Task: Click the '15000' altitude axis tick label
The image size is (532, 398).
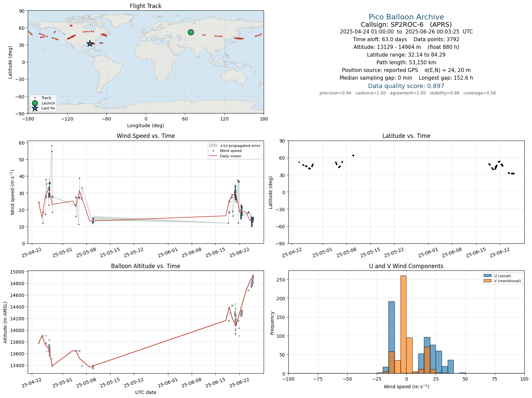Action: coord(19,272)
